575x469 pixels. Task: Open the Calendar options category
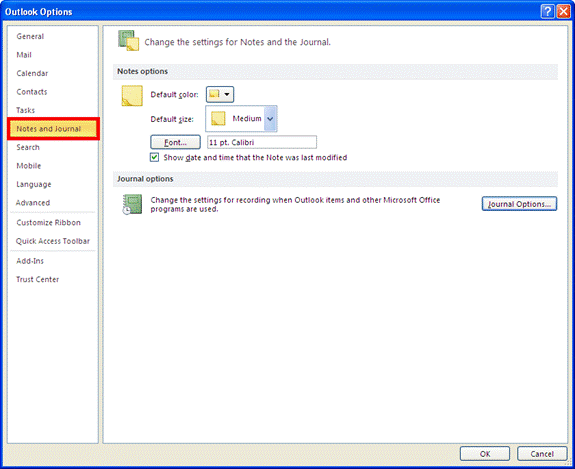32,73
